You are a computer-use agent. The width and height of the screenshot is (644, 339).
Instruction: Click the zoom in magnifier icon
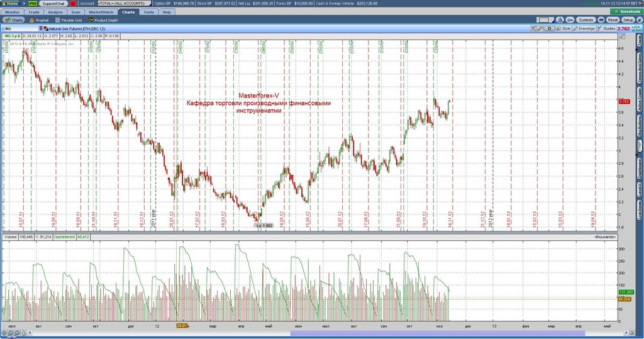[x=11, y=333]
